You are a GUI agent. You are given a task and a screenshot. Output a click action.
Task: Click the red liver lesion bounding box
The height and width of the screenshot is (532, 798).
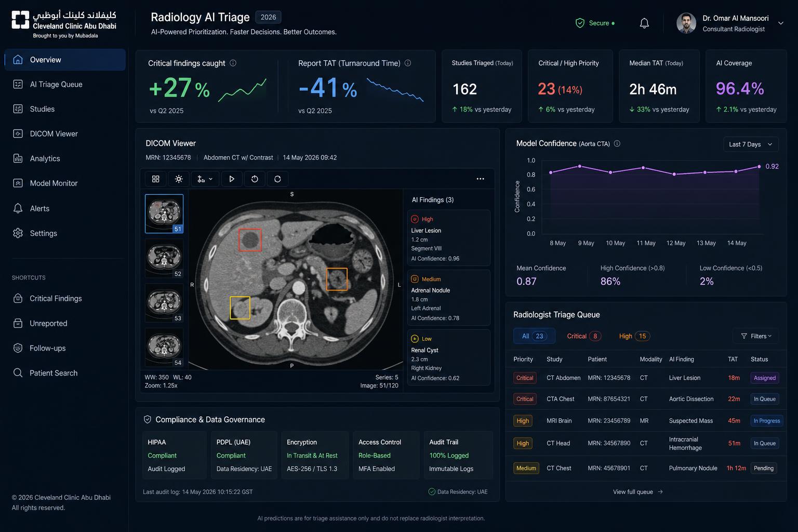tap(250, 240)
